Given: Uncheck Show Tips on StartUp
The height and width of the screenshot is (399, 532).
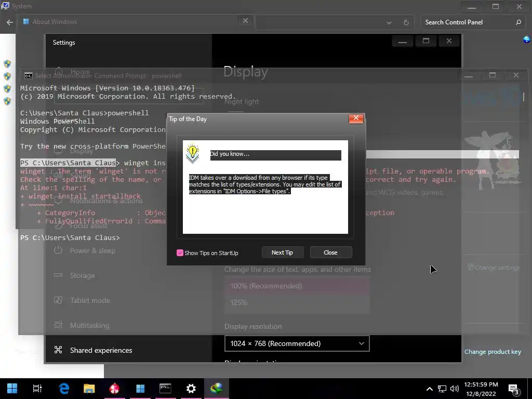Looking at the screenshot, I should tap(180, 253).
